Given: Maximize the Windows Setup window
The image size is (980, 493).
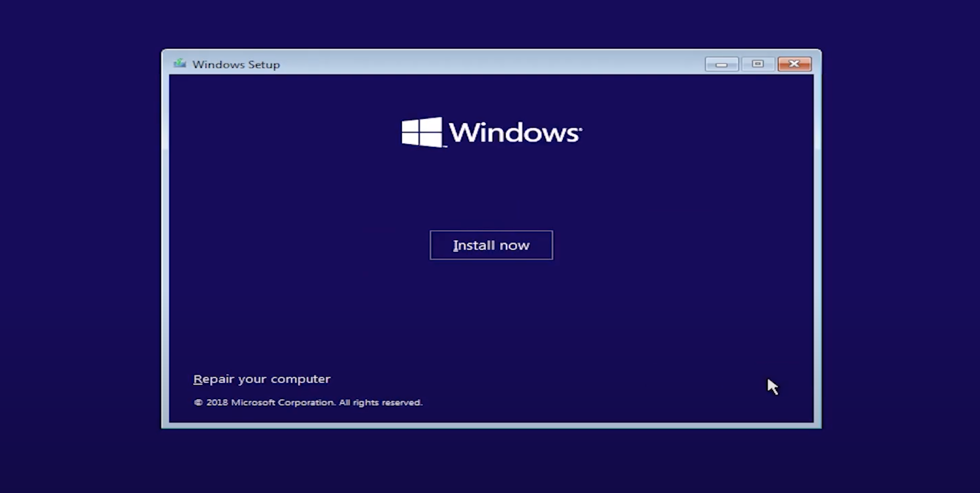Looking at the screenshot, I should click(x=758, y=64).
